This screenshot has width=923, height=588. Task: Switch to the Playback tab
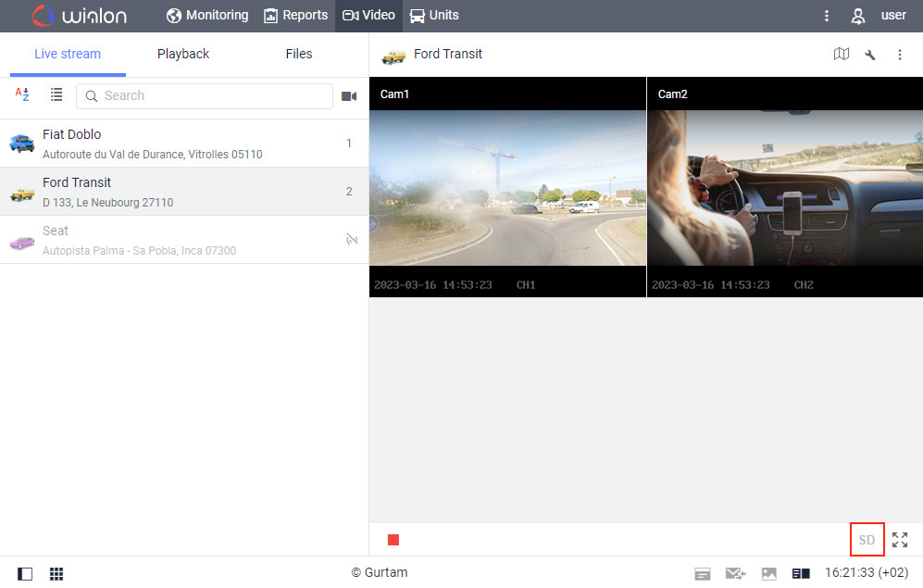(x=182, y=54)
